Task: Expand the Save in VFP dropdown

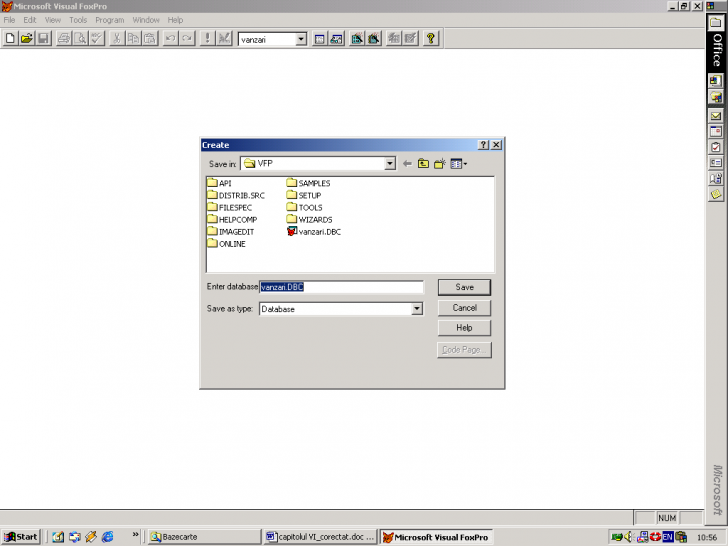Action: [390, 163]
